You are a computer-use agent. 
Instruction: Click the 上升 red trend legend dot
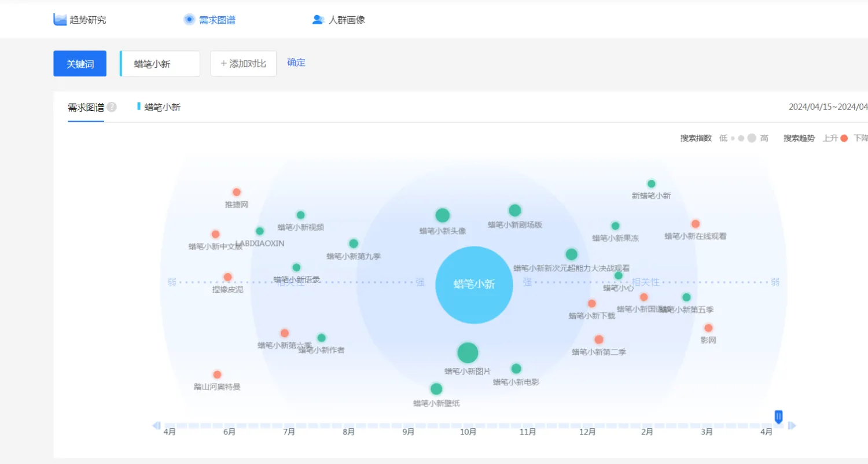coord(844,138)
